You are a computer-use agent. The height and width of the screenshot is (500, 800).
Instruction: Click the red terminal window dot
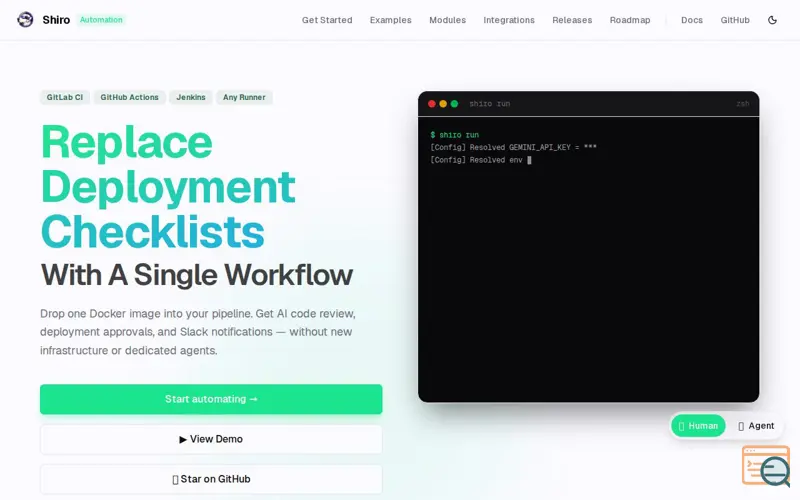(x=432, y=104)
